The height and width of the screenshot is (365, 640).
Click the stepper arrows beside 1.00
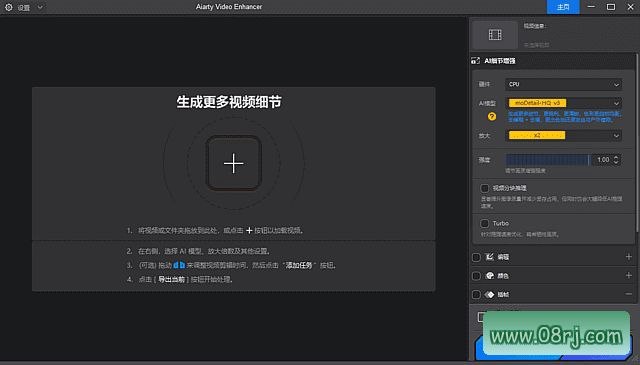[x=616, y=160]
